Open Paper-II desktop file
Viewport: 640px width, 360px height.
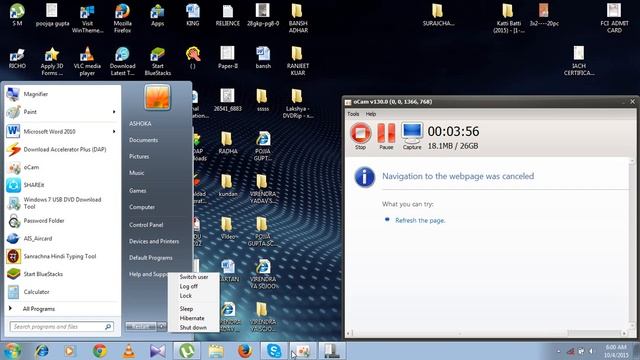(x=227, y=57)
